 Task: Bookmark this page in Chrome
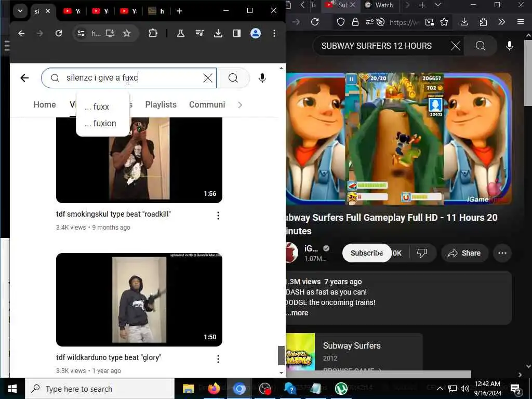(x=127, y=33)
